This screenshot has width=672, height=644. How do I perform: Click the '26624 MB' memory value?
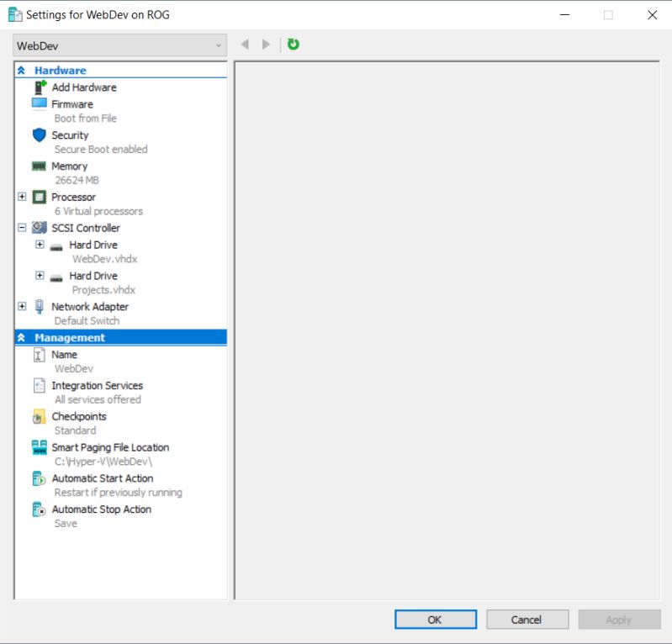[77, 180]
